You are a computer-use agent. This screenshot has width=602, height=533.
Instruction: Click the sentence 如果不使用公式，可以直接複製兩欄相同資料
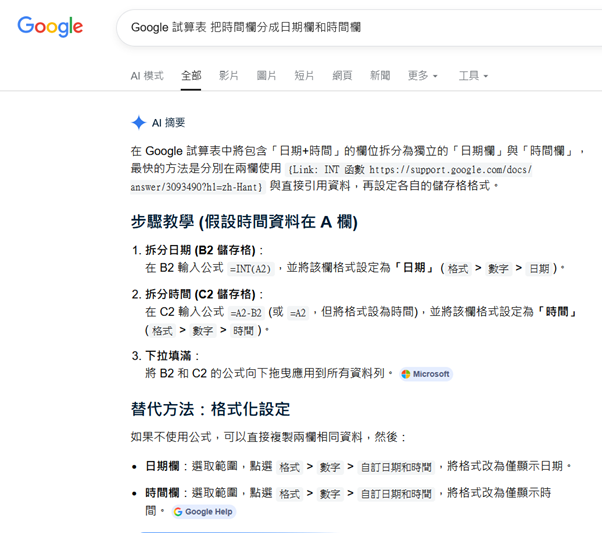pos(246,437)
